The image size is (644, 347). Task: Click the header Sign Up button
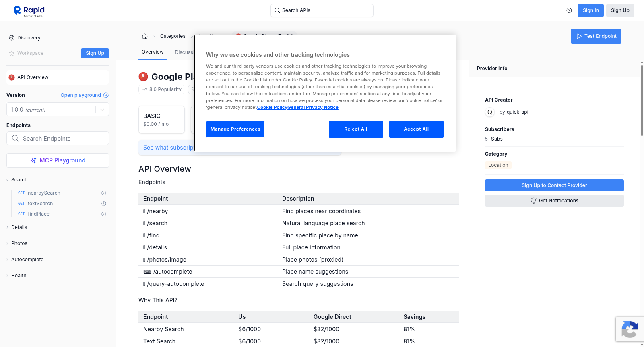point(620,10)
